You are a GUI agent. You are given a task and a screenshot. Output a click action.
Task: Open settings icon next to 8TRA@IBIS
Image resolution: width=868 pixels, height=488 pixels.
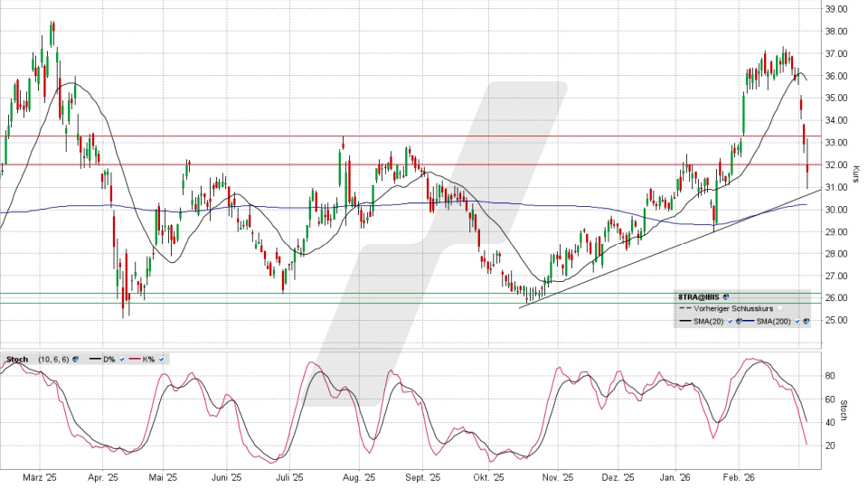(x=726, y=296)
